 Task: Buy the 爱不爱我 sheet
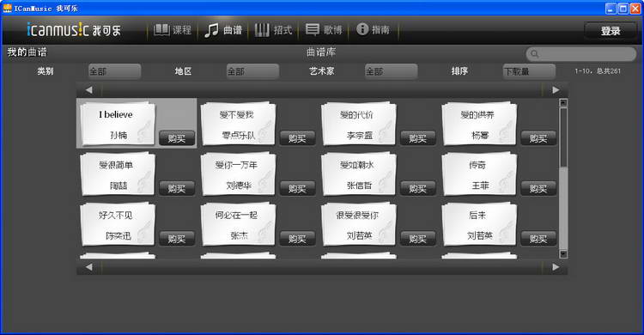297,138
